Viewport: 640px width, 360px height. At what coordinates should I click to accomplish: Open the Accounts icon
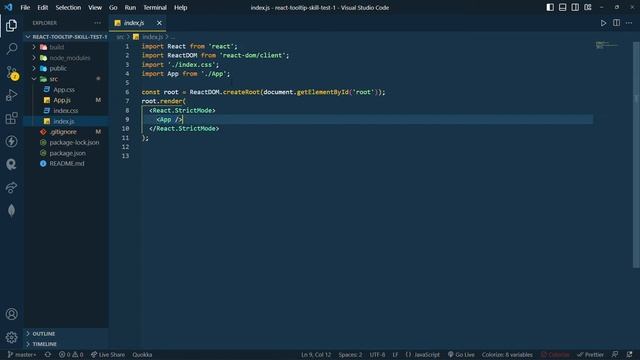point(11,314)
